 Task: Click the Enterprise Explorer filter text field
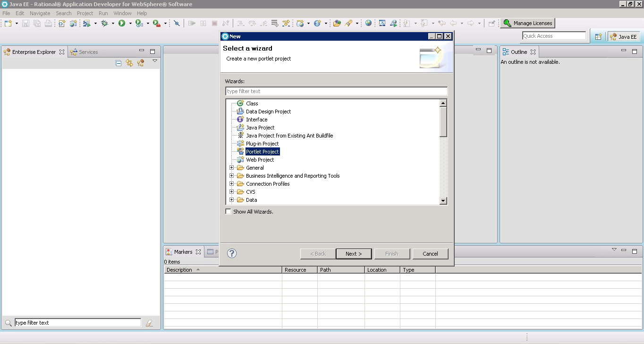pyautogui.click(x=78, y=323)
